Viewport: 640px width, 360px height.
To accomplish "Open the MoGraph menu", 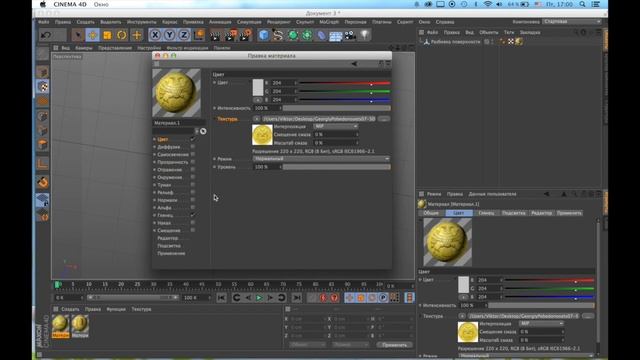I will point(329,22).
